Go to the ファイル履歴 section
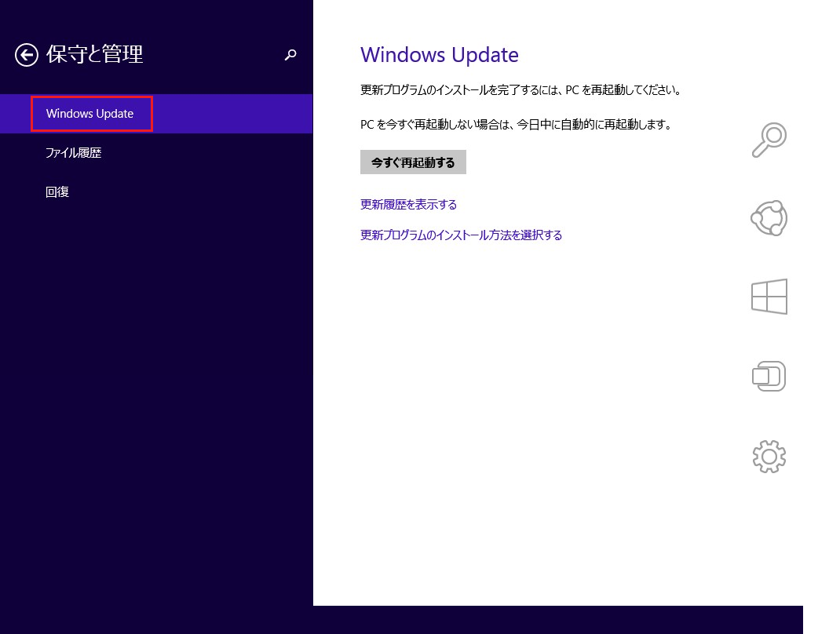The width and height of the screenshot is (840, 634). click(x=74, y=153)
